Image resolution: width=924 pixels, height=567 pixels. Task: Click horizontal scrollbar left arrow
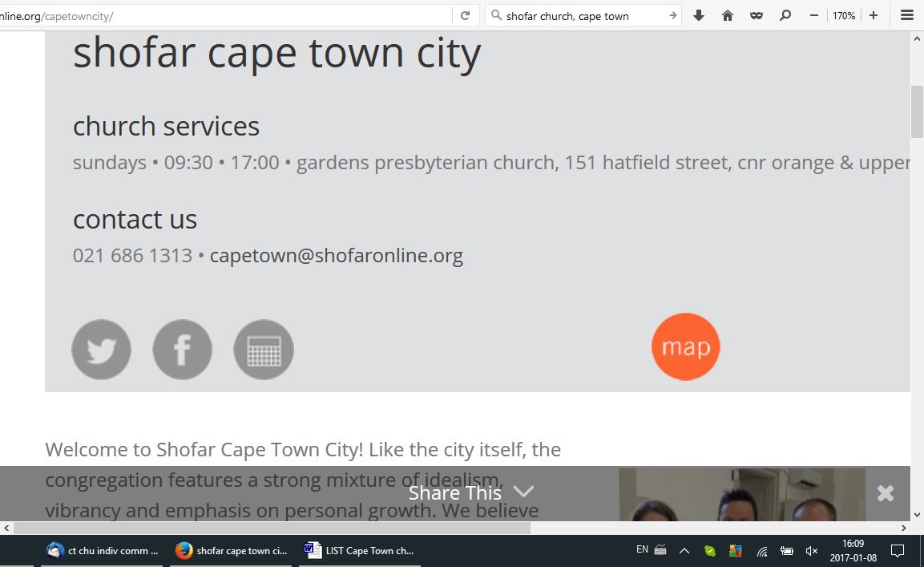[x=6, y=528]
